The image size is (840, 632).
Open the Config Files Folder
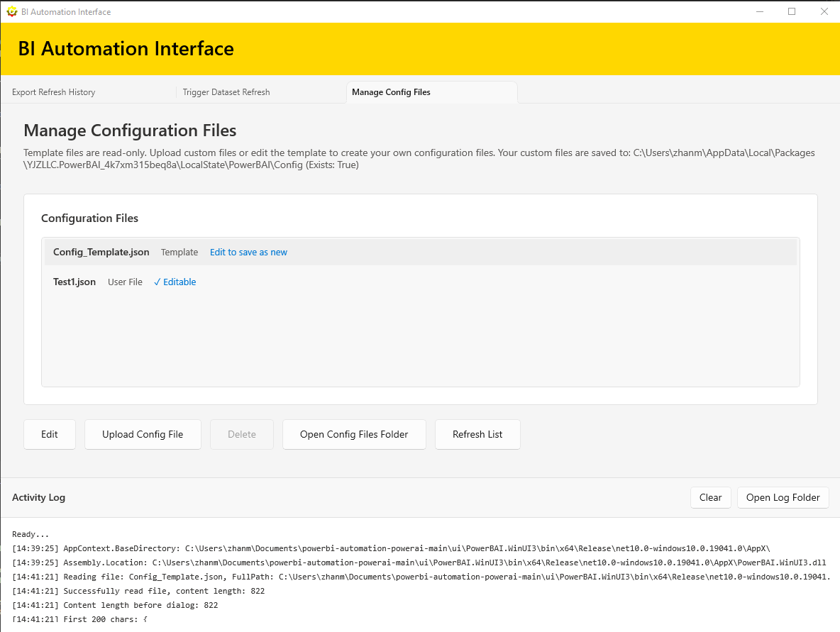pos(353,434)
